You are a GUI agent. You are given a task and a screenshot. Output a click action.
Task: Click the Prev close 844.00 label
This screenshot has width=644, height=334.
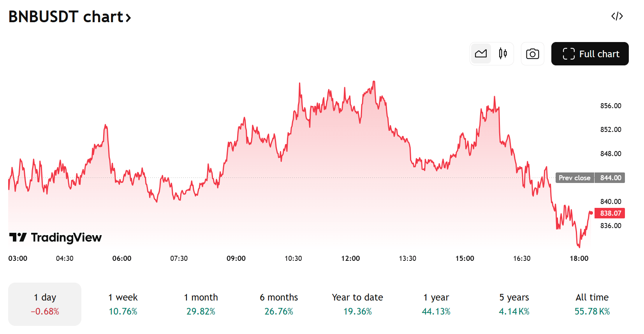[590, 178]
